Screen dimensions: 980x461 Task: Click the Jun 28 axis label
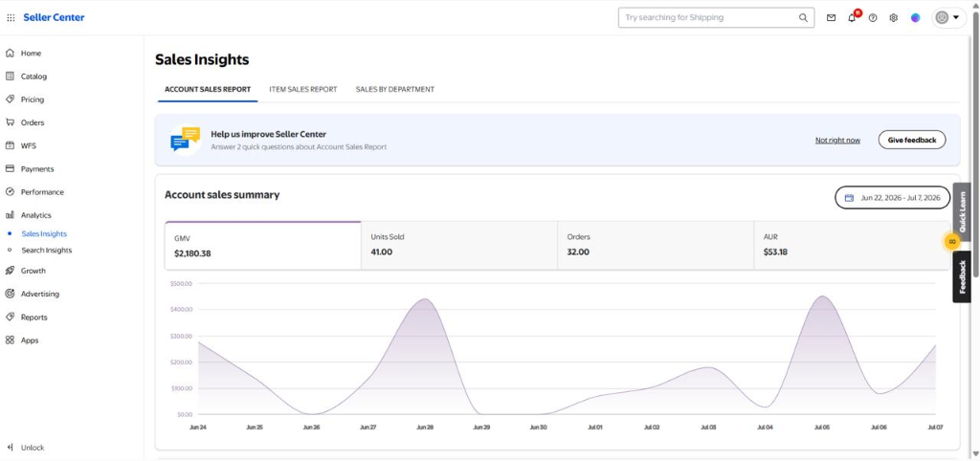click(424, 428)
